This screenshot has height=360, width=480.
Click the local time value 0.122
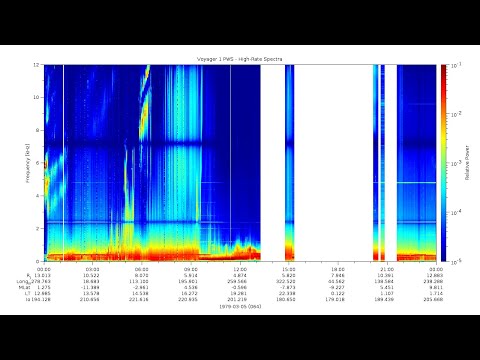[338, 293]
